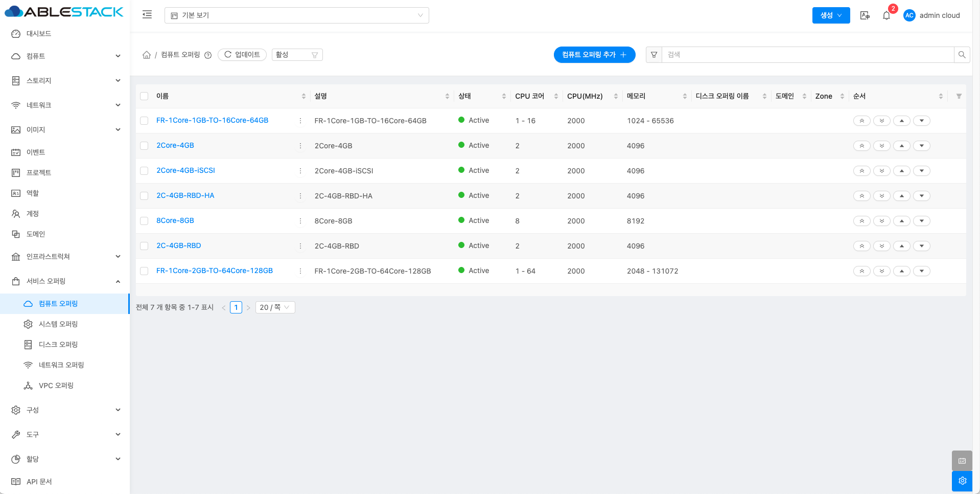980x494 pixels.
Task: Move FR-1Core-1GB-TO-16Core-64GB to top of order
Action: (x=861, y=121)
